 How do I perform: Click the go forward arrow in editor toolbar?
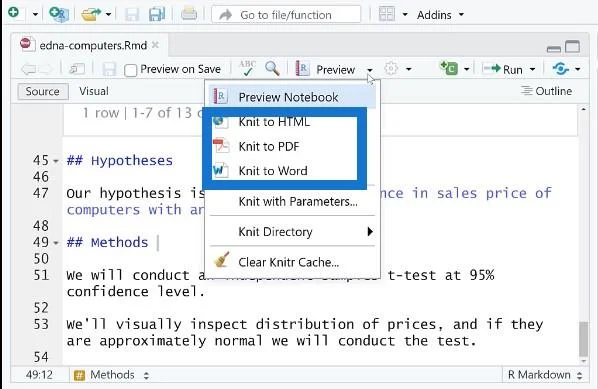46,69
